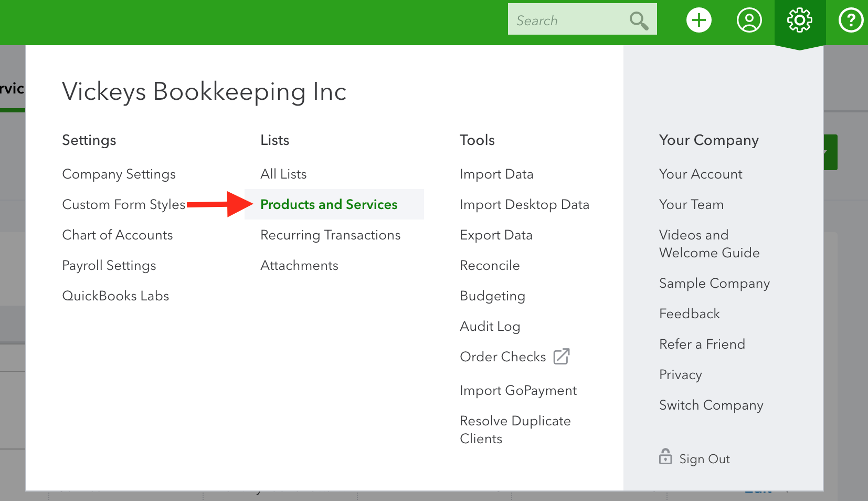Choose Import Data tool
The height and width of the screenshot is (501, 868).
tap(496, 174)
